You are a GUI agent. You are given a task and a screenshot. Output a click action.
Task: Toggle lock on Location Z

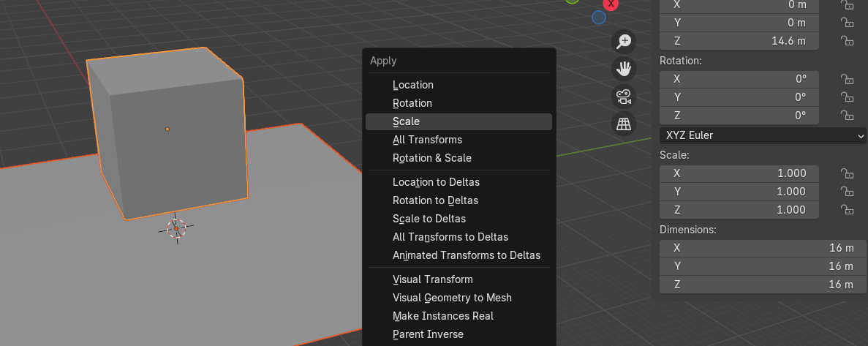(x=848, y=41)
